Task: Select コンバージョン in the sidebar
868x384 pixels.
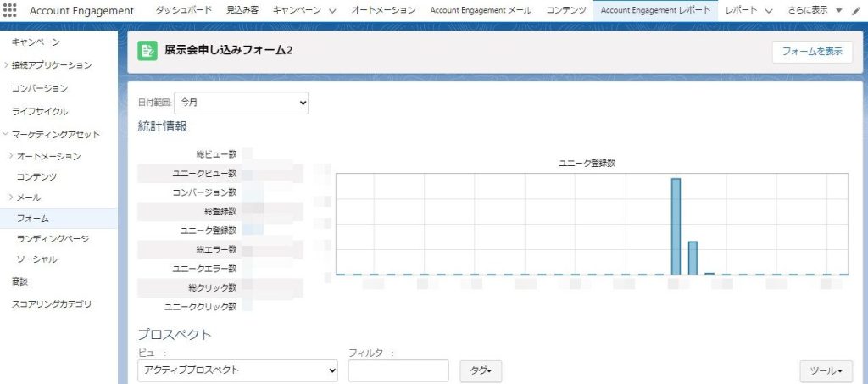Action: click(x=40, y=88)
